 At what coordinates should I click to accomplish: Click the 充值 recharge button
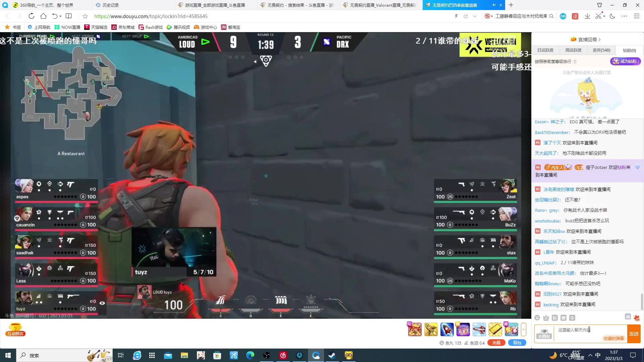pyautogui.click(x=496, y=343)
